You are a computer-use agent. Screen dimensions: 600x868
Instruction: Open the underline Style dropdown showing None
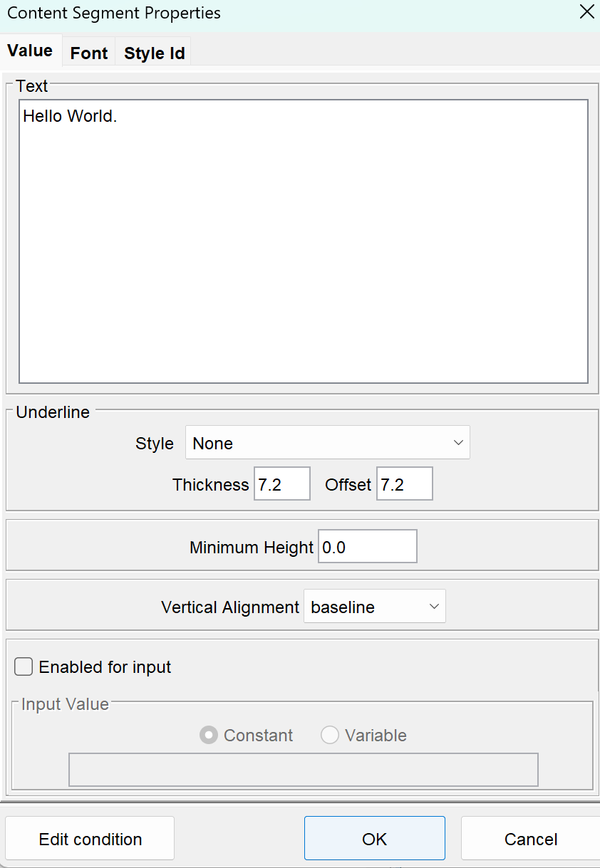pos(326,444)
